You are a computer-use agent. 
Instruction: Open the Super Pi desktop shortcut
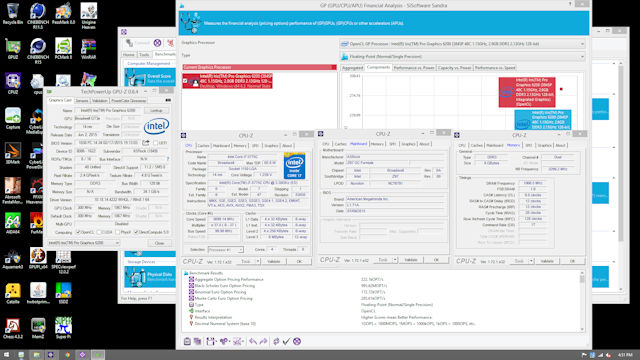(x=63, y=329)
